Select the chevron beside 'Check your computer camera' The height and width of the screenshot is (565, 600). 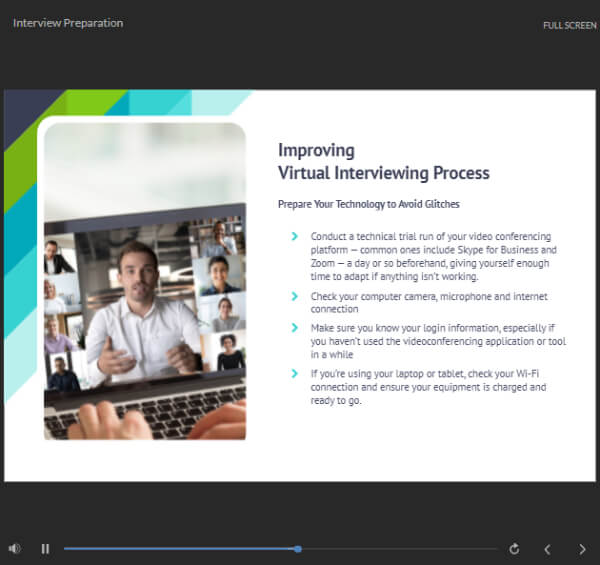[294, 296]
